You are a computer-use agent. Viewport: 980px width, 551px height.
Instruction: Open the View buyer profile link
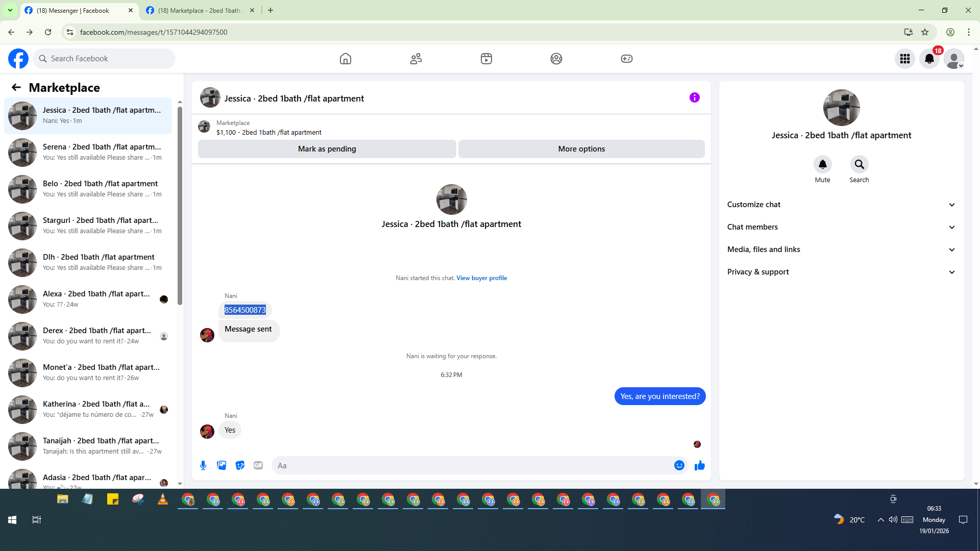click(481, 278)
